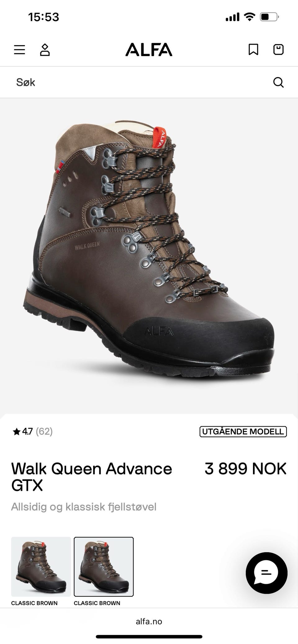Open the user account icon
The width and height of the screenshot is (298, 644).
pyautogui.click(x=45, y=50)
